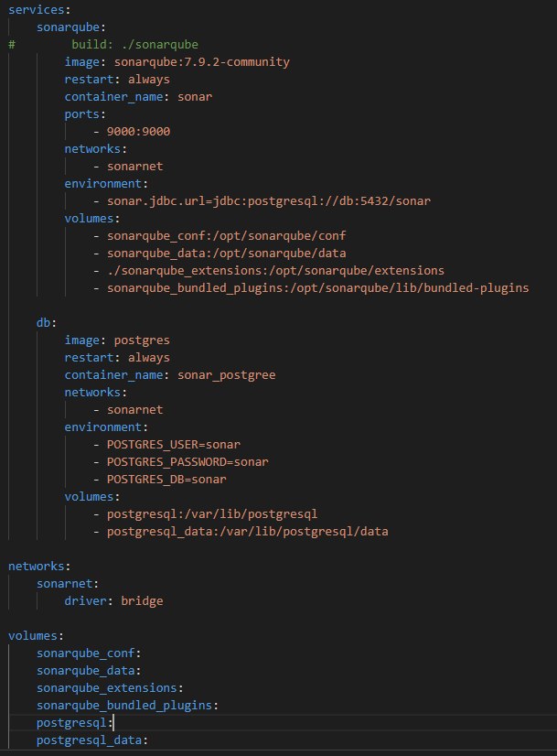Click the 'POSTGRES_USER=sonar' entry
The width and height of the screenshot is (557, 756).
(x=174, y=444)
